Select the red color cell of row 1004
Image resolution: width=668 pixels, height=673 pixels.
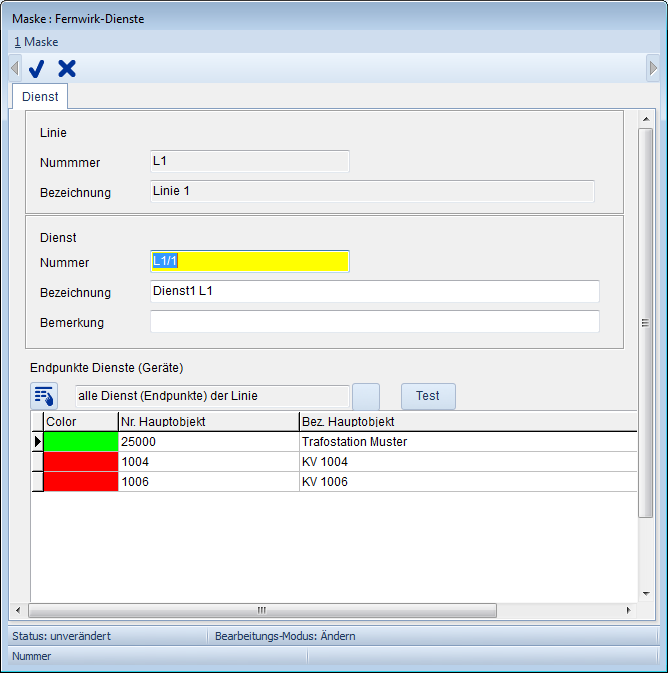pos(81,462)
